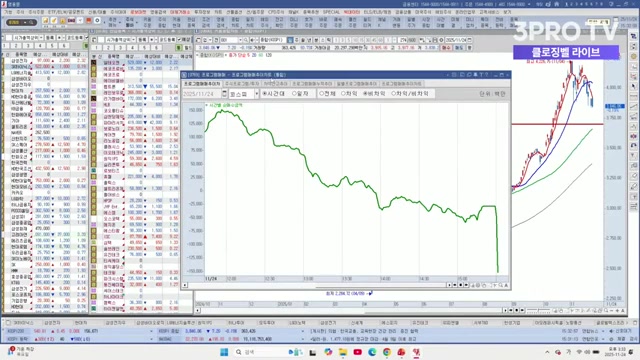Screen dimensions: 640x360
Task: Select 알테오젠 row in second watchlist
Action: (142, 62)
